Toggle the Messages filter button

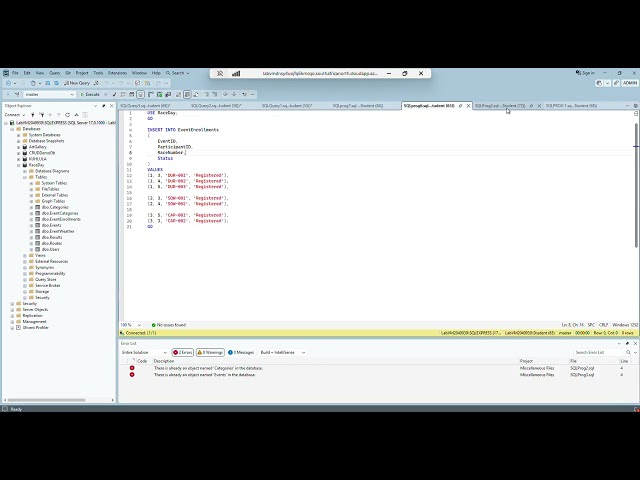241,352
